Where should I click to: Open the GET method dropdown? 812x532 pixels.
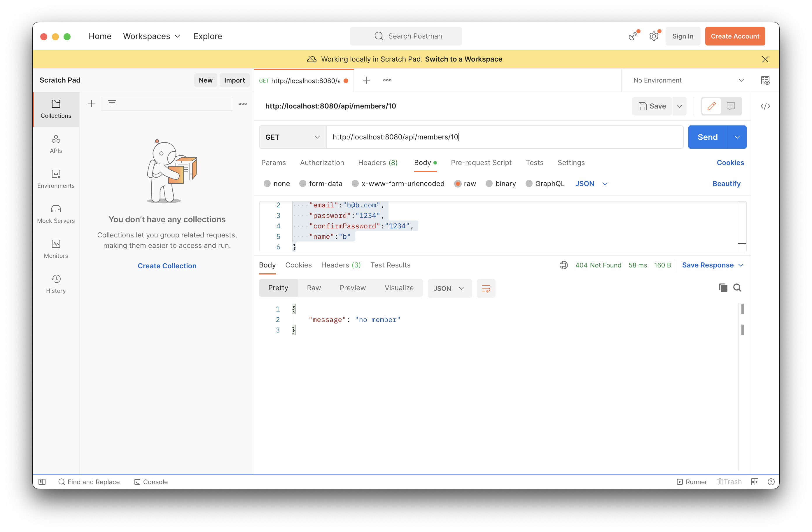292,137
